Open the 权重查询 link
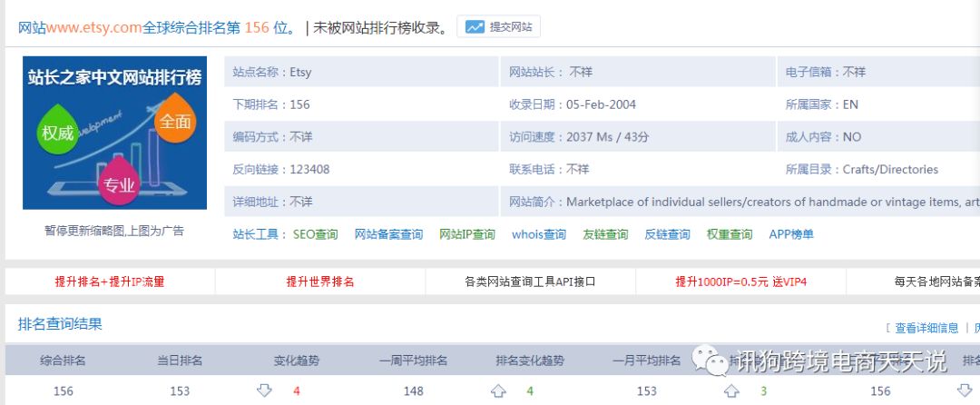This screenshot has height=405, width=980. coord(730,234)
